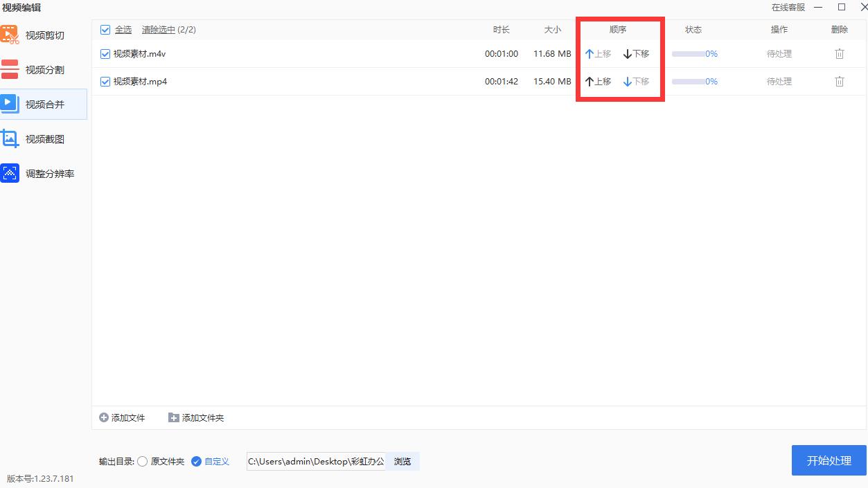This screenshot has height=488, width=868.
Task: Click the 状态 column header
Action: [693, 30]
